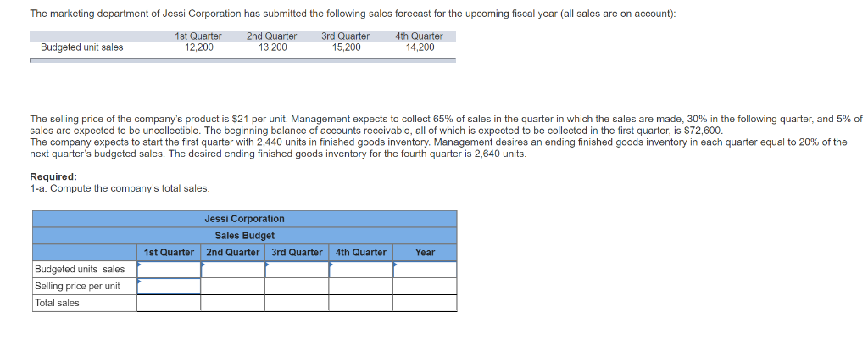Select 2nd Quarter selling price per unit cell
This screenshot has width=868, height=352.
pos(232,286)
